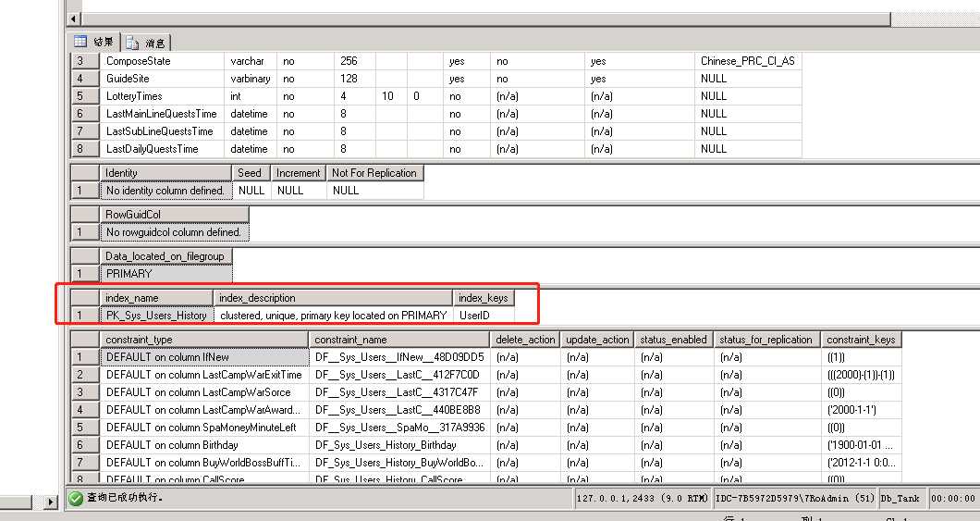Viewport: 980px width, 521px height.
Task: Select the DF_Sys_Users_History_Birthday constraint cell
Action: point(399,445)
